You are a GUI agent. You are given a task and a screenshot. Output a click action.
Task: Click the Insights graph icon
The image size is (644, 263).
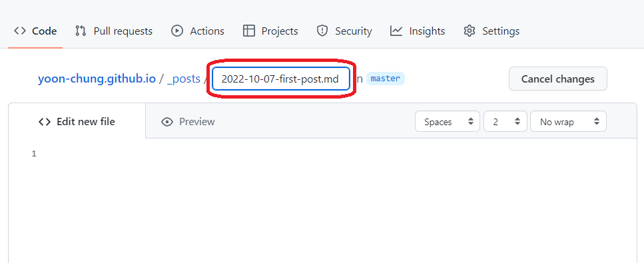(x=396, y=31)
